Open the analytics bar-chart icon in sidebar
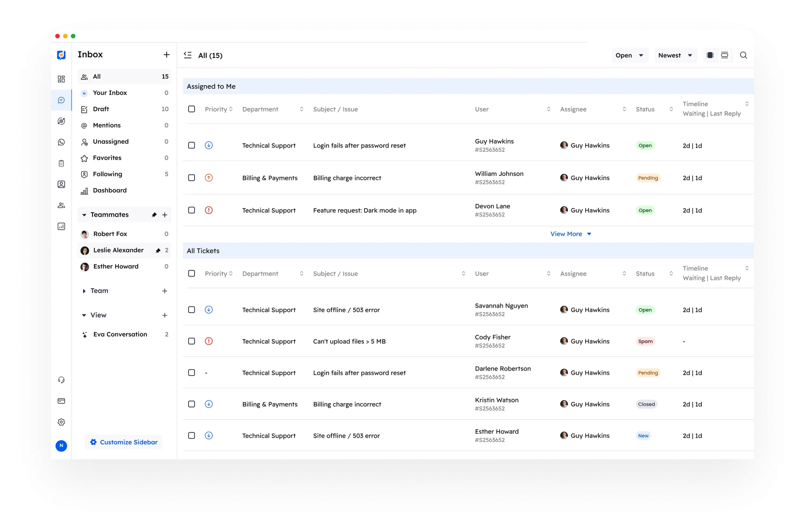805x532 pixels. click(61, 226)
